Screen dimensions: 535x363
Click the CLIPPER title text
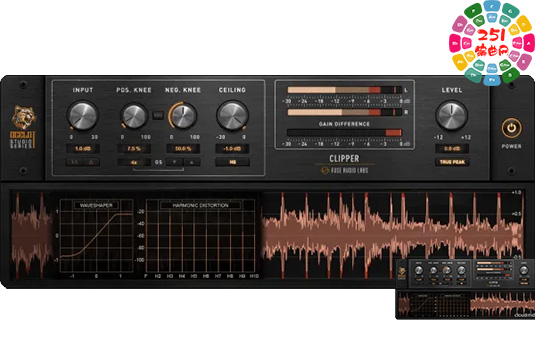(x=344, y=159)
